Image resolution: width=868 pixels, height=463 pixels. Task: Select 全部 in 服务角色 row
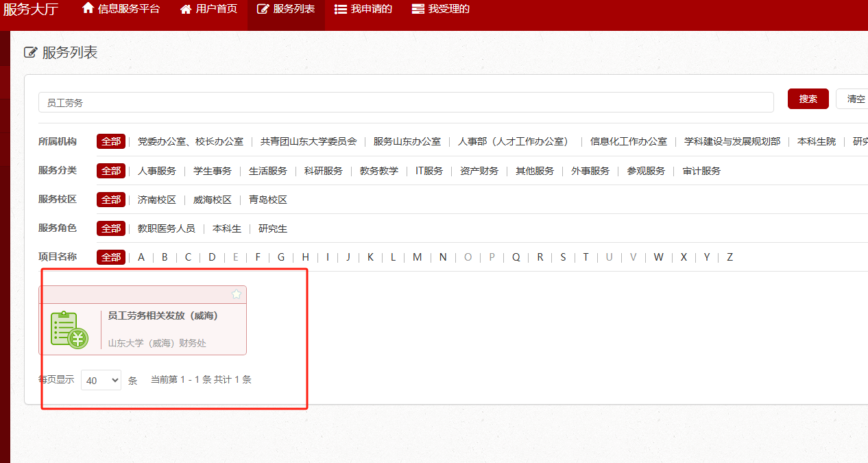[111, 228]
